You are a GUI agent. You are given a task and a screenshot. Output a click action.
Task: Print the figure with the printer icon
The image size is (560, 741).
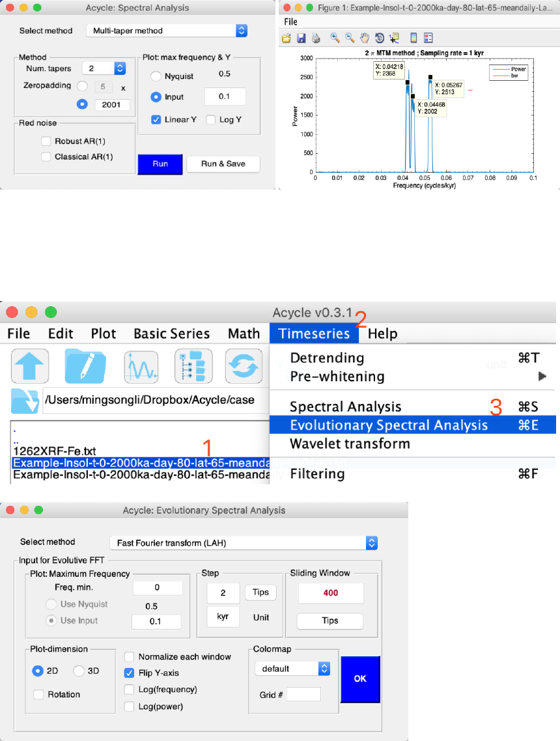316,38
